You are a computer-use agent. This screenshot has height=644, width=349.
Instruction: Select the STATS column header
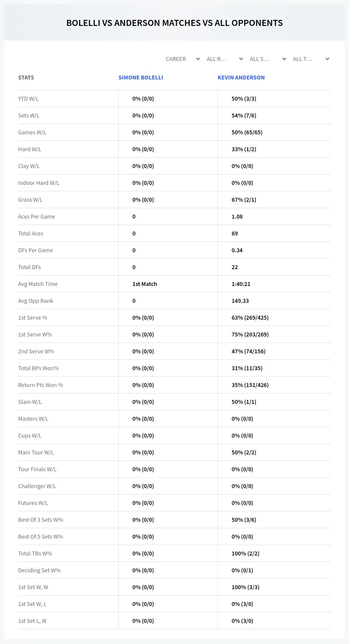click(x=26, y=78)
